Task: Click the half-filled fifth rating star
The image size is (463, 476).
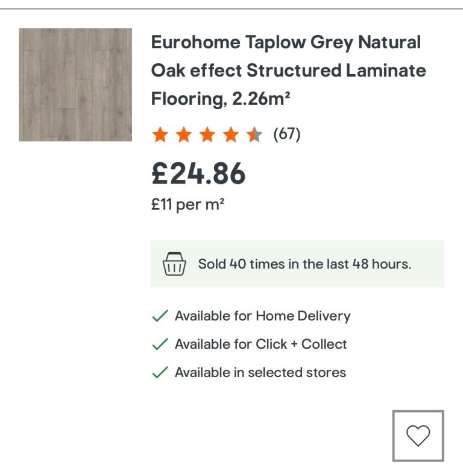Action: click(254, 135)
